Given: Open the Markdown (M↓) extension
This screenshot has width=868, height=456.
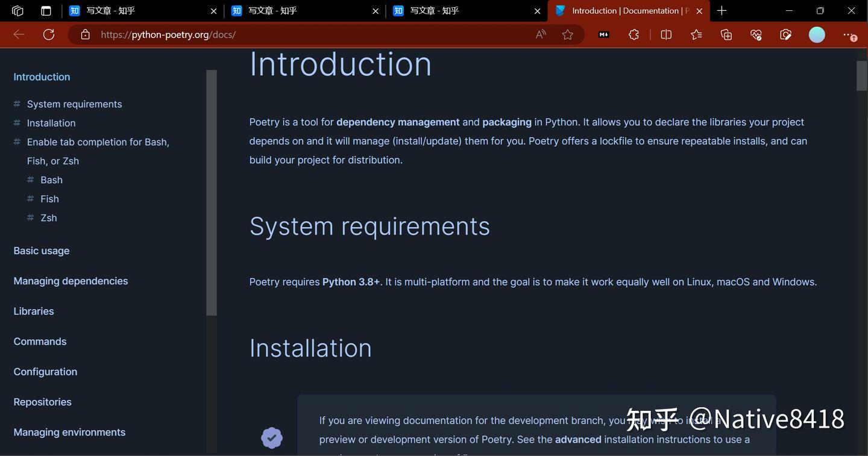Looking at the screenshot, I should pos(603,34).
